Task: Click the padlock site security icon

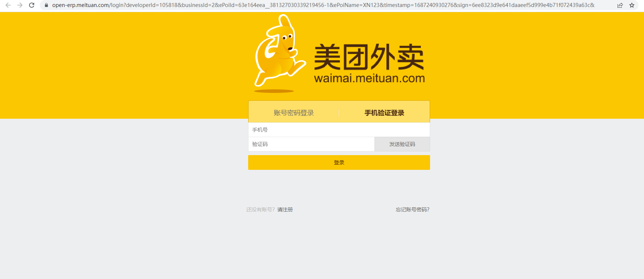Action: (x=46, y=5)
